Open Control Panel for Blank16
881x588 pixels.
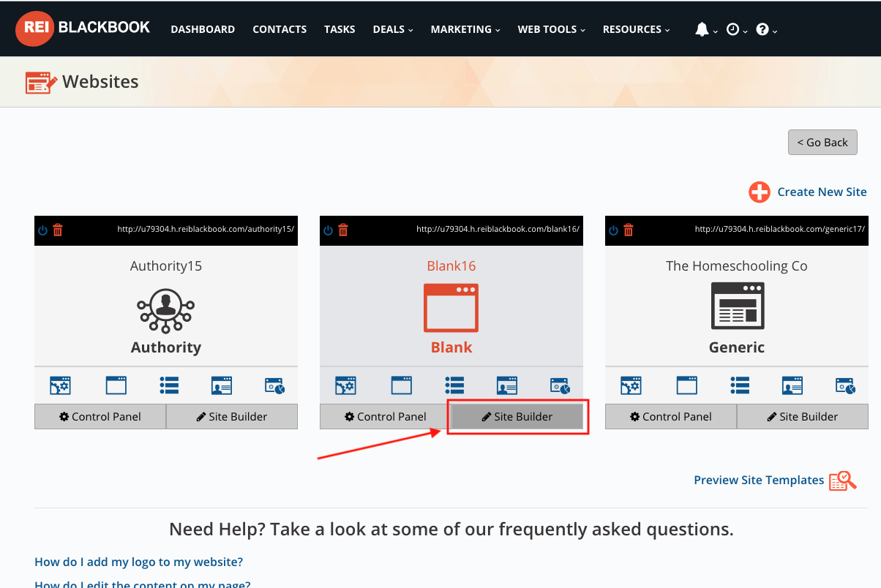[386, 417]
